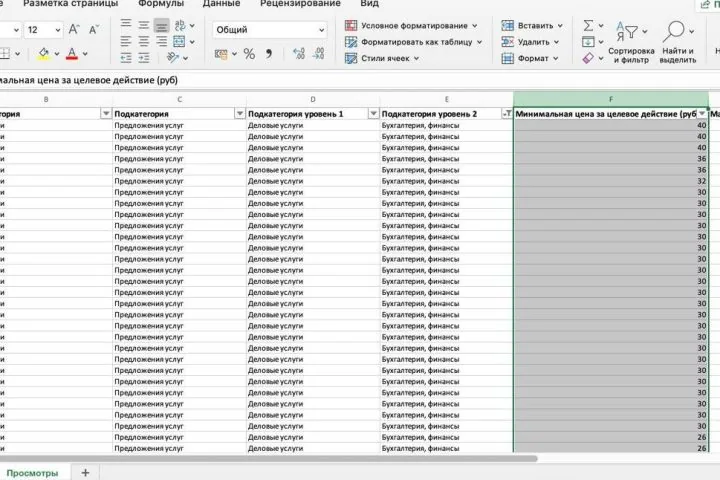The image size is (720, 480).
Task: Apply the red font color
Action: [x=72, y=54]
